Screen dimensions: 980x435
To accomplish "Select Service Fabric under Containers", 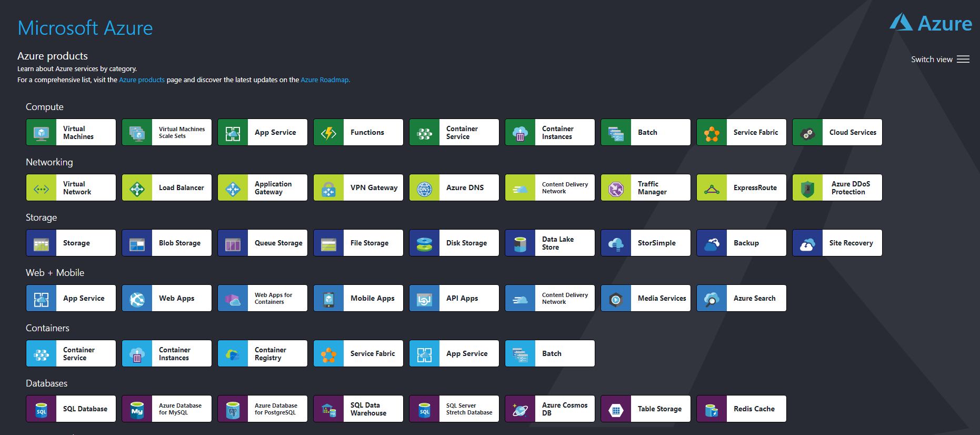I will click(x=358, y=353).
